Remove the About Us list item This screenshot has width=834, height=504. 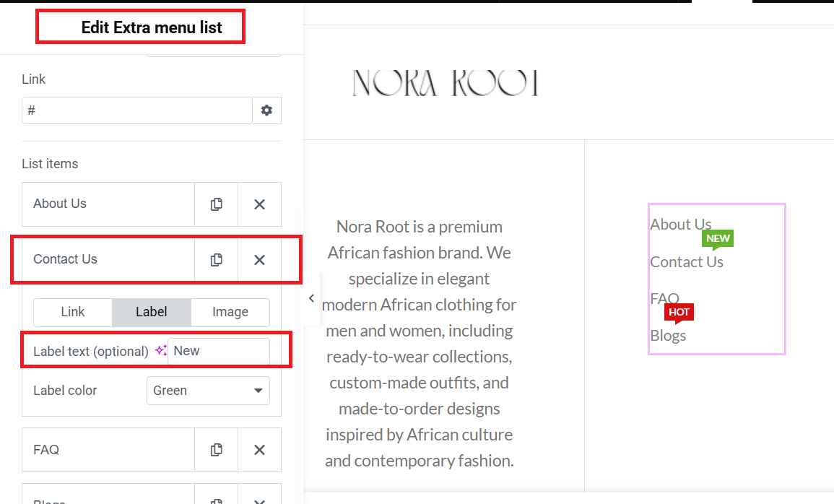[259, 204]
